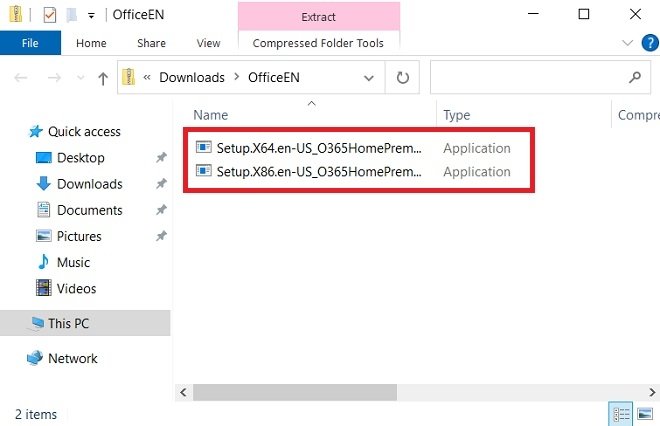Select the Setup.X64.en-US_O365HomePrem file
Viewport: 660px width, 426px height.
click(319, 148)
